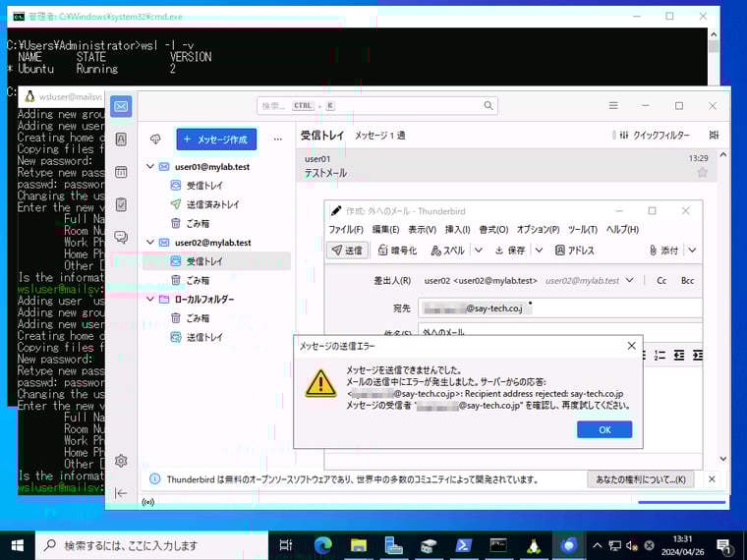Viewport: 747px width, 560px height.
Task: Collapse the user02@mylab.test account tree
Action: coord(150,243)
